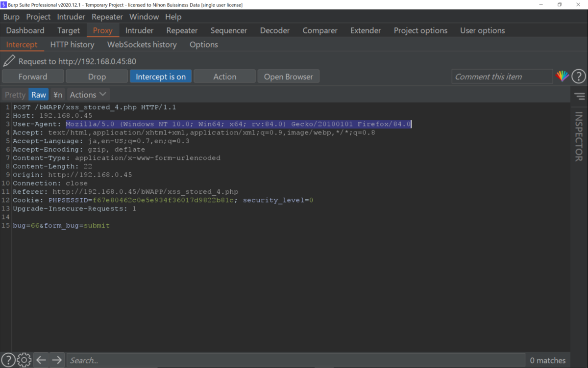The image size is (588, 368).
Task: Click the Connection: close line
Action: [50, 184]
